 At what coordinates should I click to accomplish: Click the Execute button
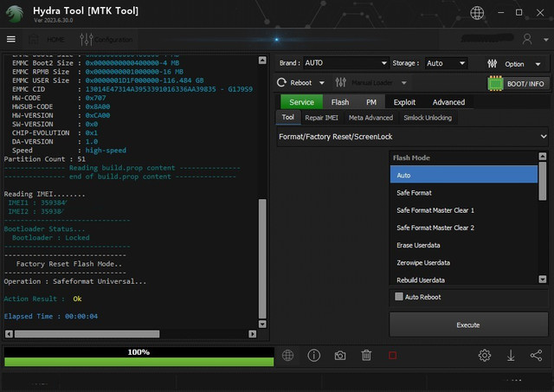coord(468,325)
